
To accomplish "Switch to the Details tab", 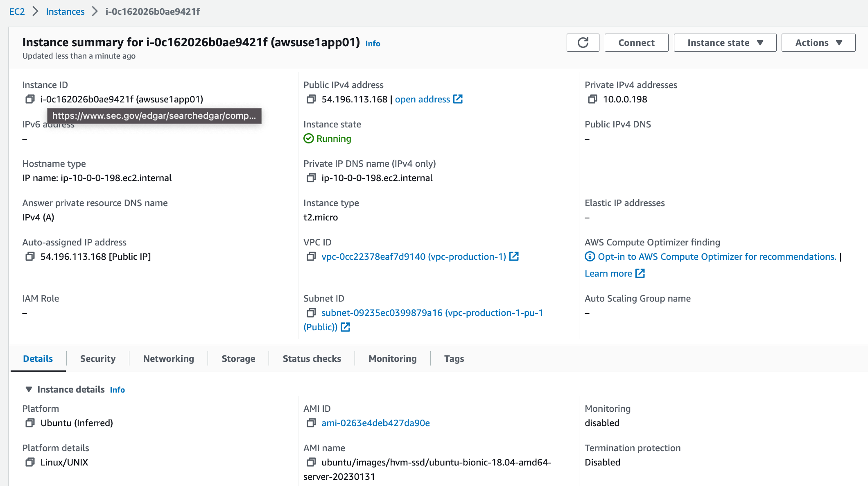I will click(38, 359).
